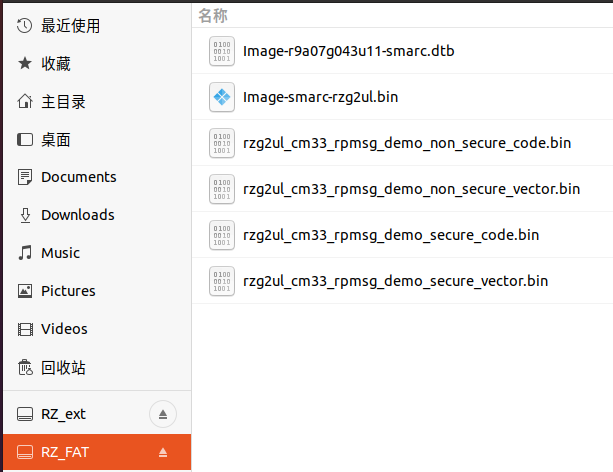The height and width of the screenshot is (472, 613).
Task: Select rzg2ul_cm33_rpmsg_demo_secure_vector.bin file
Action: coord(403,281)
